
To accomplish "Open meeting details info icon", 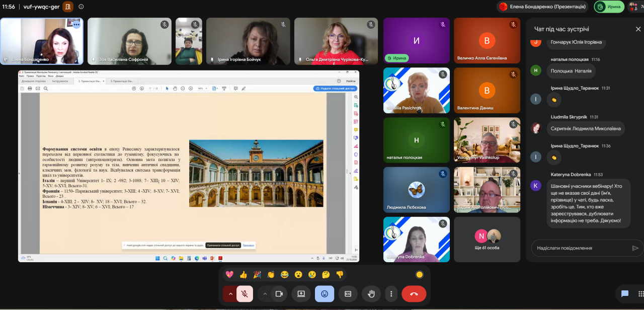I will click(x=82, y=7).
